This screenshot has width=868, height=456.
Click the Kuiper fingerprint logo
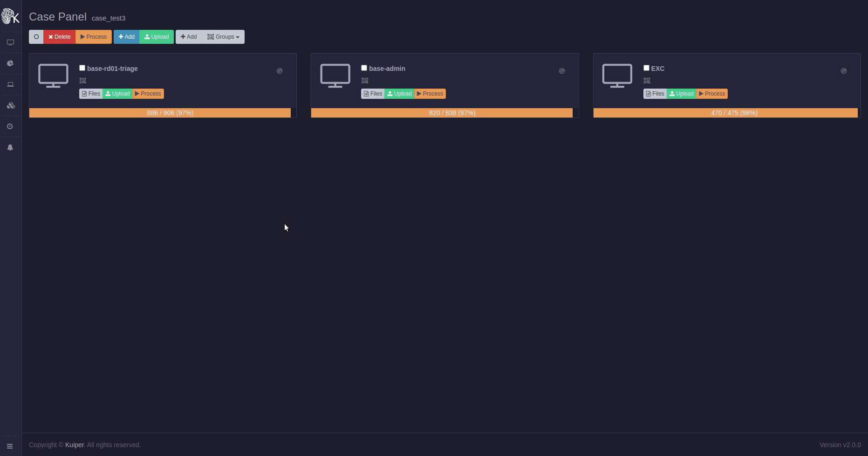click(10, 16)
